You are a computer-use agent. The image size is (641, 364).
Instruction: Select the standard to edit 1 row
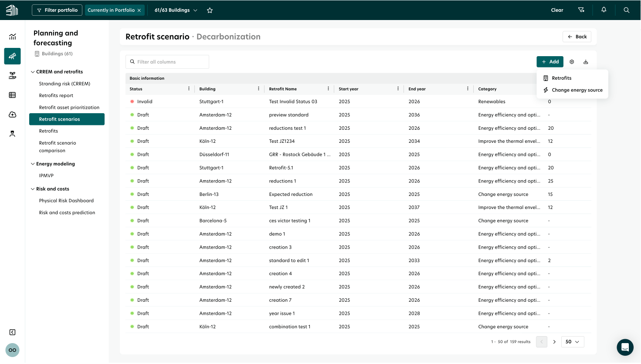tap(358, 260)
